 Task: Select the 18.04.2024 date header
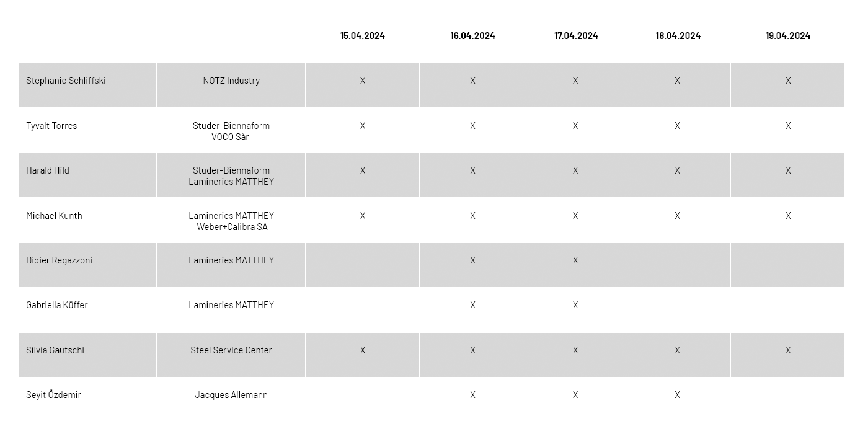click(x=678, y=36)
